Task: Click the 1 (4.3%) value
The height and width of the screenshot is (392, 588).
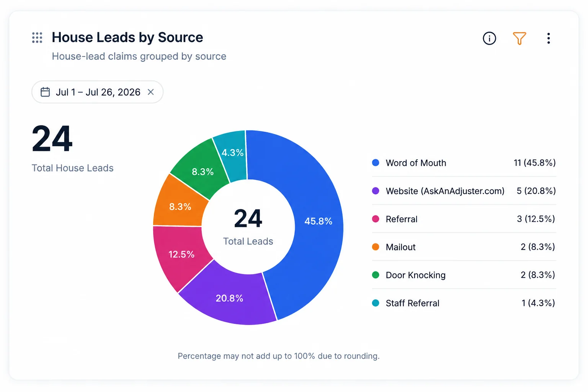Action: coord(538,303)
